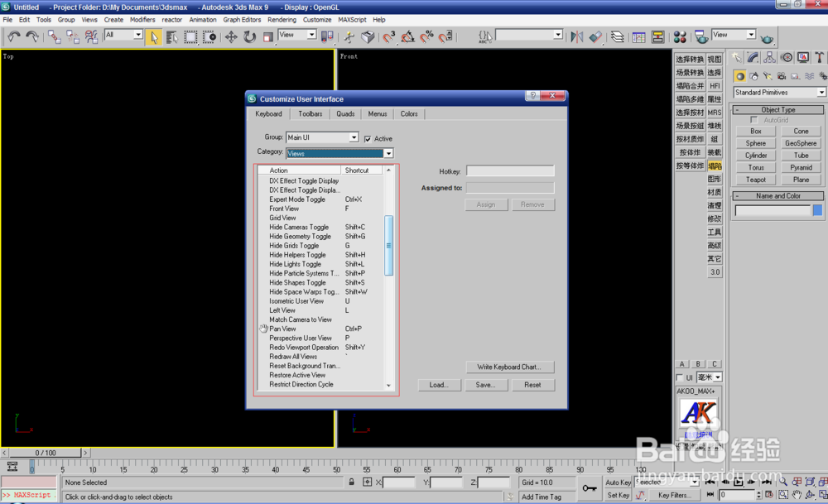828x504 pixels.
Task: Select Shapes category icon in Create panel
Action: (754, 76)
